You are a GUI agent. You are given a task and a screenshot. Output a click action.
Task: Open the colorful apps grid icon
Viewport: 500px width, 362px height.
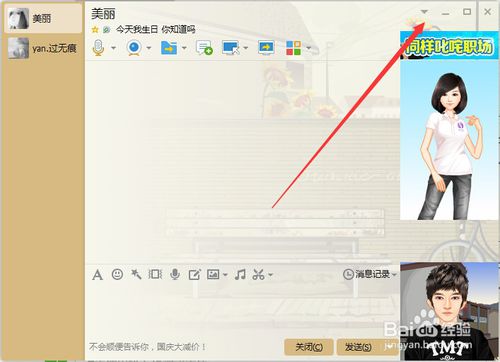(x=293, y=48)
